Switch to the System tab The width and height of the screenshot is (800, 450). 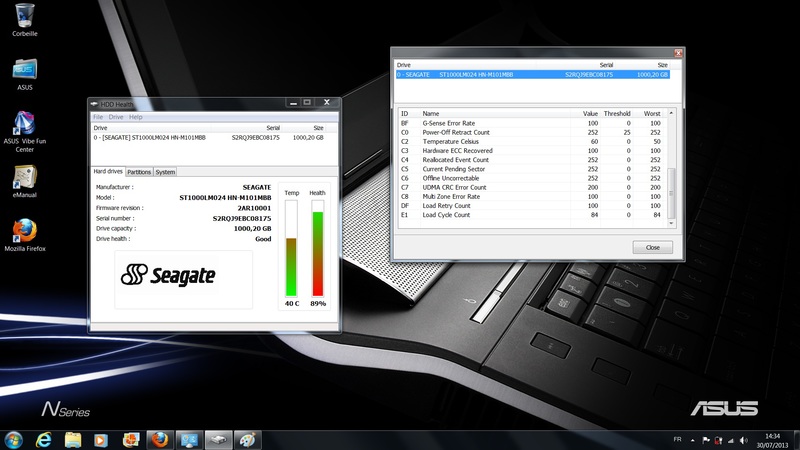click(165, 172)
